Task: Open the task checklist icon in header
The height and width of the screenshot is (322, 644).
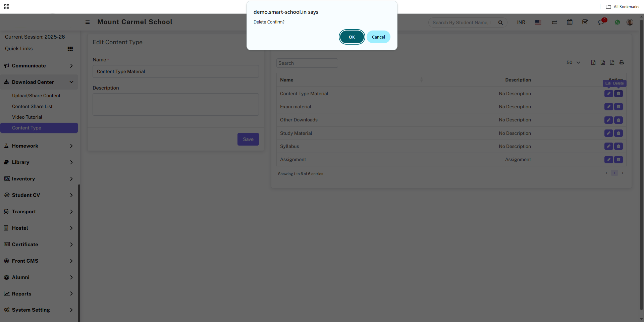Action: [585, 22]
